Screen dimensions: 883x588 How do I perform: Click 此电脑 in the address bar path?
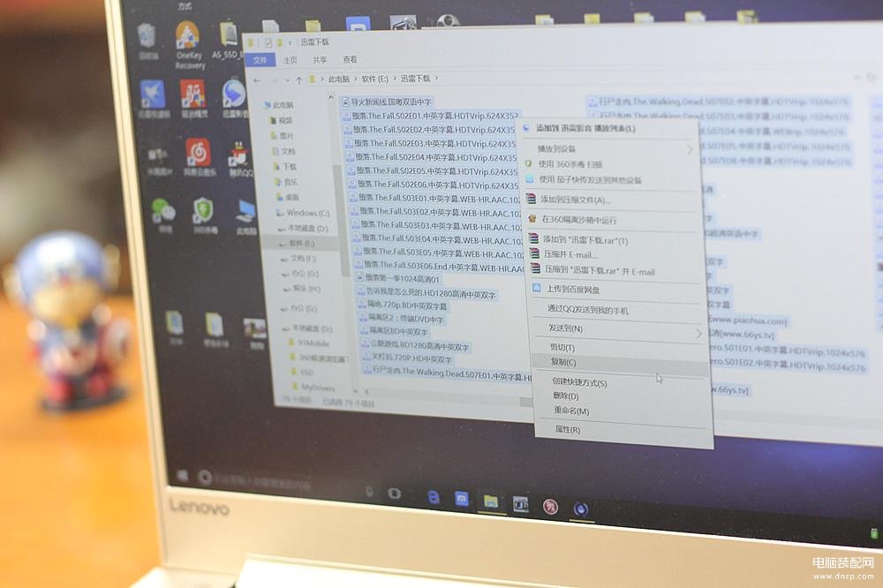pyautogui.click(x=339, y=79)
